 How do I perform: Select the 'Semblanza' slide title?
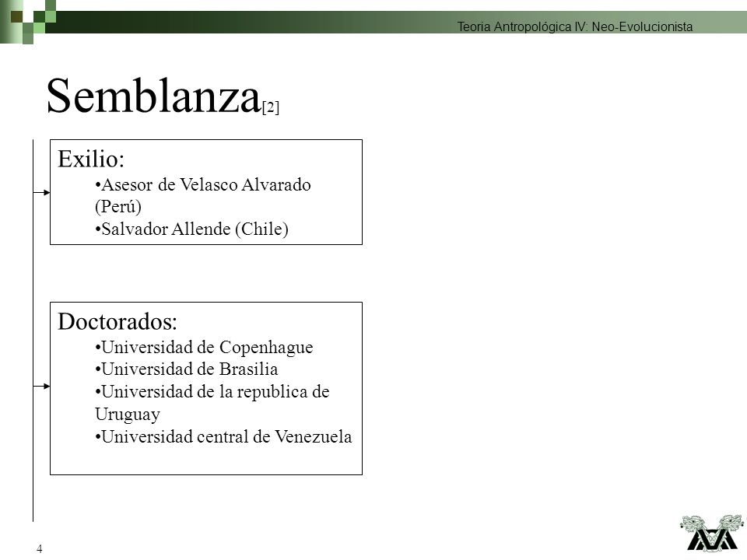pyautogui.click(x=153, y=96)
